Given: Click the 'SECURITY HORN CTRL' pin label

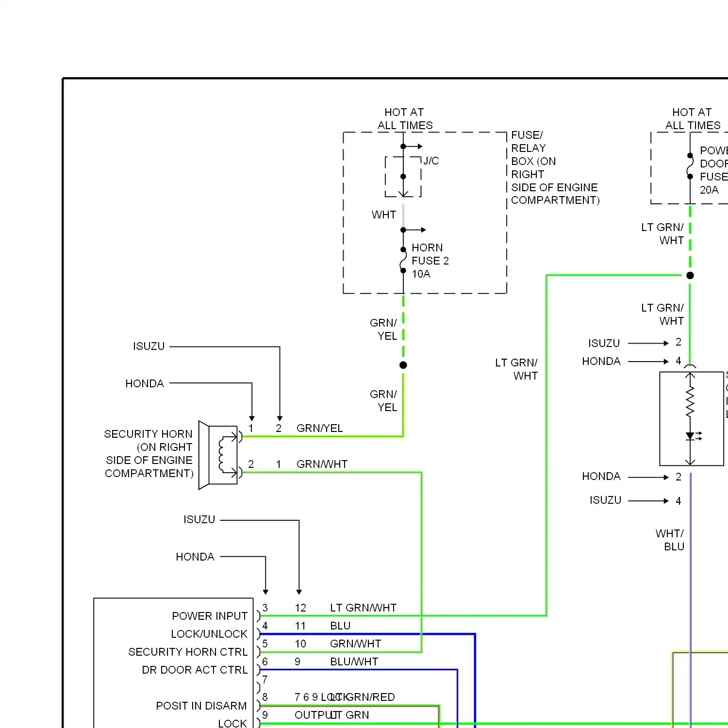Looking at the screenshot, I should (188, 652).
